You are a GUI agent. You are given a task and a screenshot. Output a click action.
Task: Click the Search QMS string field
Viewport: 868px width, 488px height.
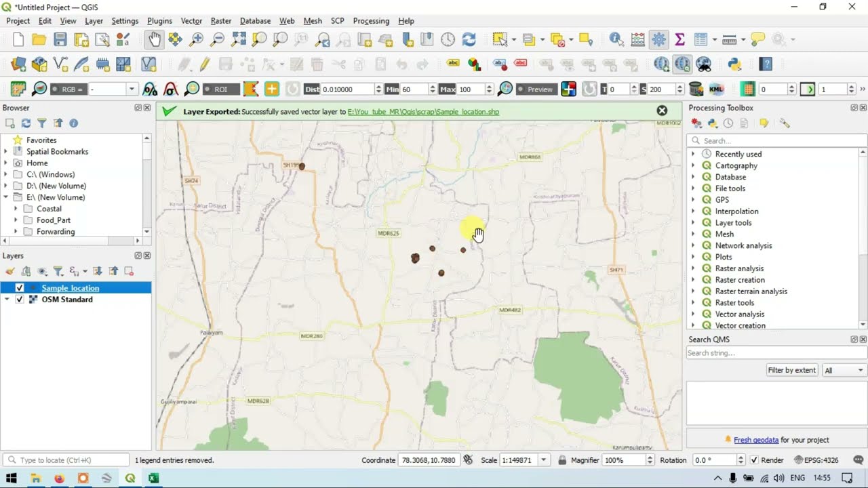coord(777,353)
